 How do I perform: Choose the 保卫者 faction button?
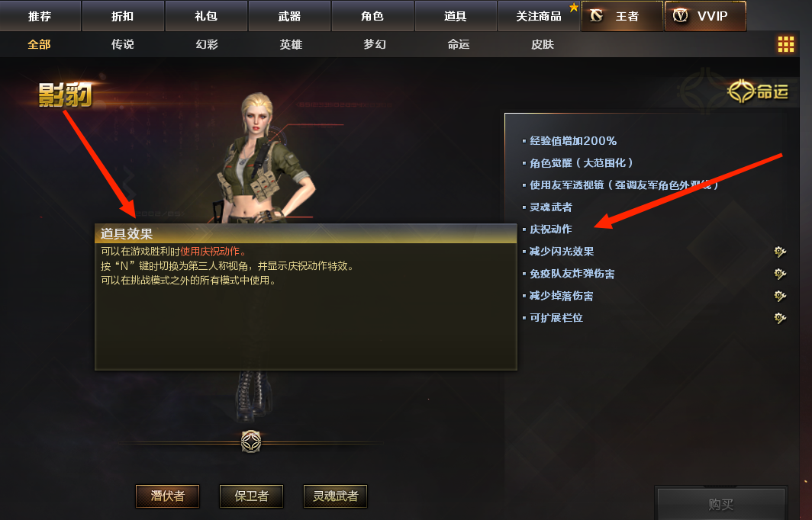coord(252,496)
